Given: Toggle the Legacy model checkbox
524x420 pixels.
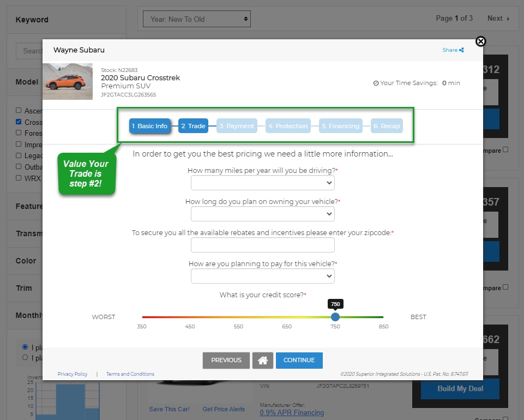Looking at the screenshot, I should coord(19,155).
